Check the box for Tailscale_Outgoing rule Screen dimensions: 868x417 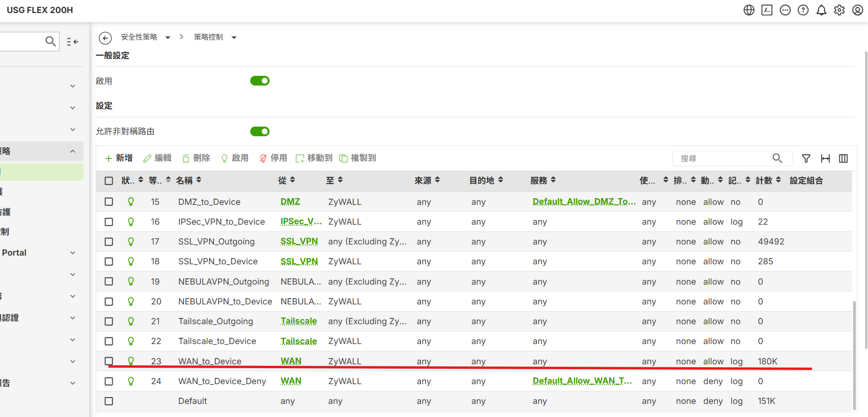click(109, 321)
